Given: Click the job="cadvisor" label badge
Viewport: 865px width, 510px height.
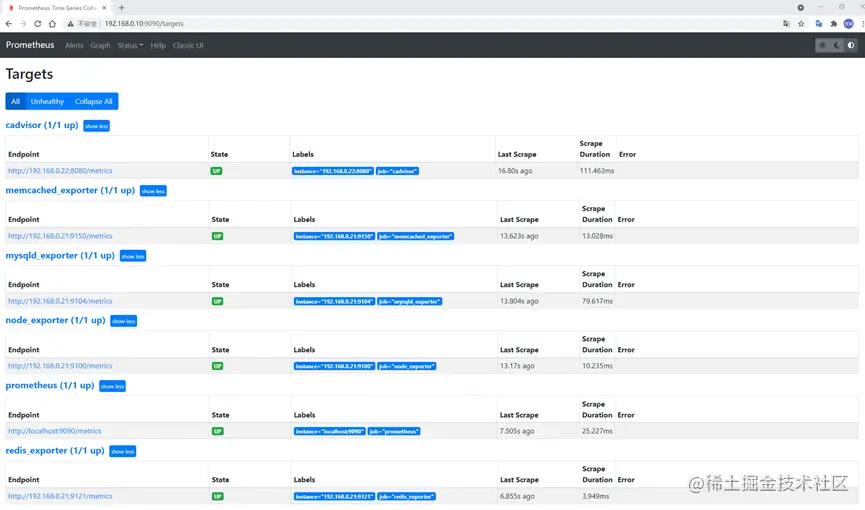Looking at the screenshot, I should click(397, 171).
